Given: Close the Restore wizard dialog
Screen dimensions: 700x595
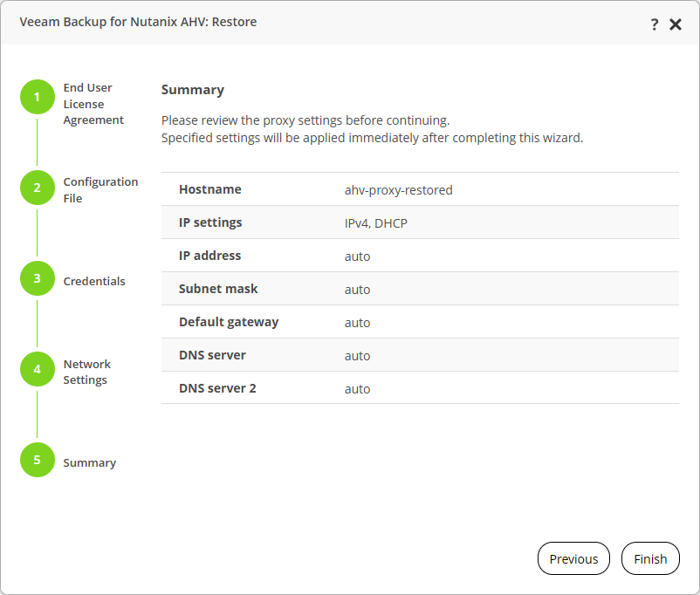Looking at the screenshot, I should point(676,24).
